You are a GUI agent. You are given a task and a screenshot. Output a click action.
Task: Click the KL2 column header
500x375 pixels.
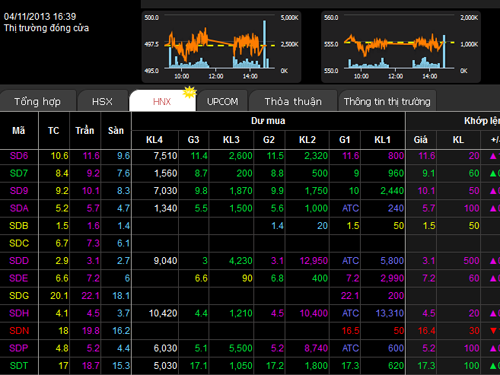pyautogui.click(x=307, y=140)
